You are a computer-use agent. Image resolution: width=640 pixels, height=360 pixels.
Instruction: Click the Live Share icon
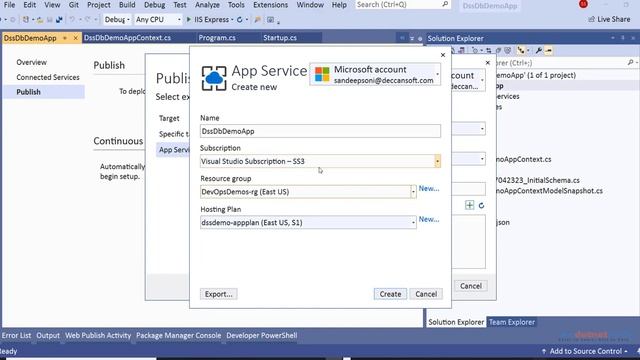pyautogui.click(x=591, y=19)
